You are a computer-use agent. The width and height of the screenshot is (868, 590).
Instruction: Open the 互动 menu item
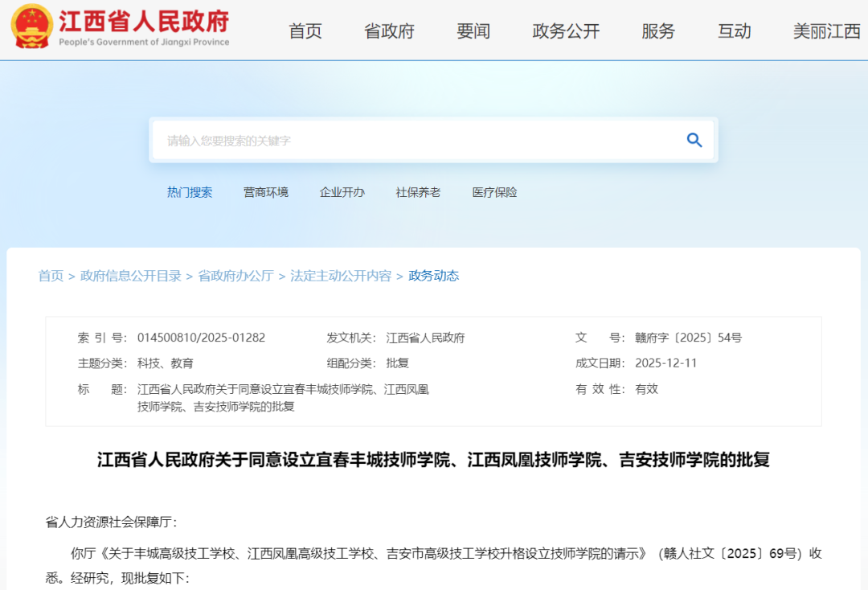(x=734, y=31)
